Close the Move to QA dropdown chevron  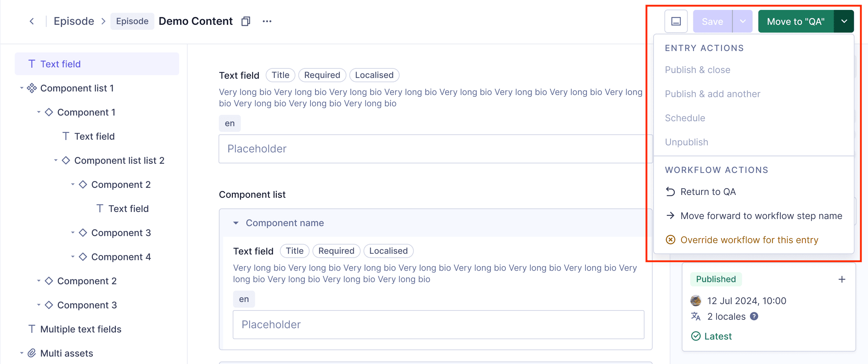tap(844, 21)
